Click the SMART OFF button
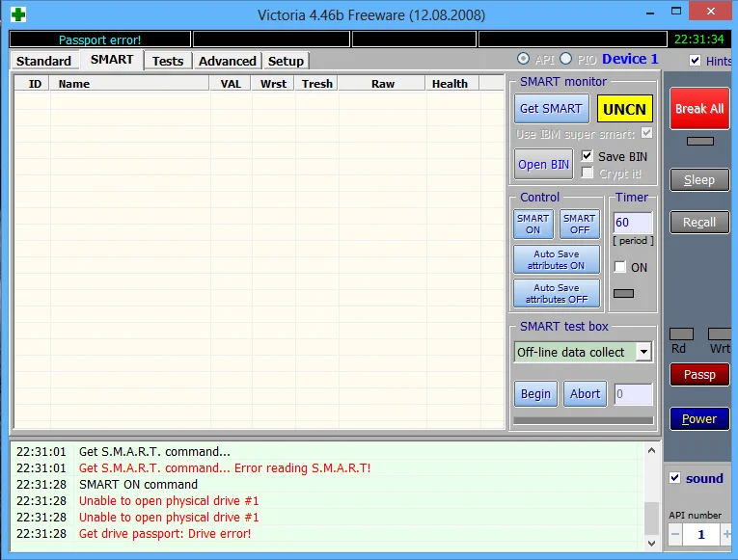Image resolution: width=738 pixels, height=560 pixels. coord(580,225)
